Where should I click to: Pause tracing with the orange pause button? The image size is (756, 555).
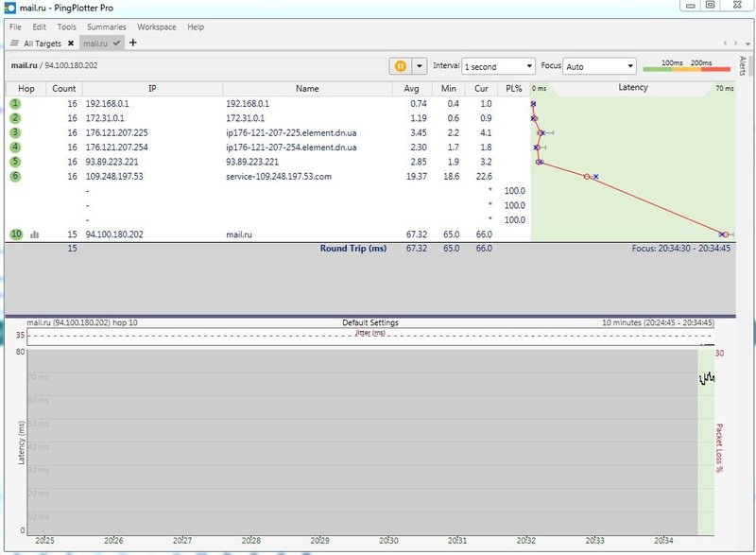[x=400, y=66]
